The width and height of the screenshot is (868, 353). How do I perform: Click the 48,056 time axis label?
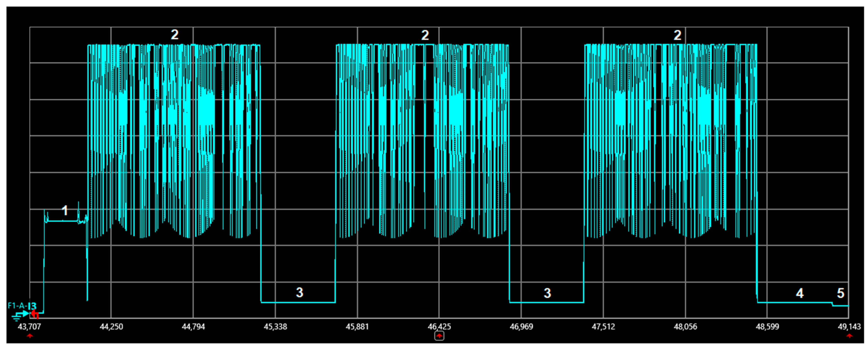(x=685, y=327)
